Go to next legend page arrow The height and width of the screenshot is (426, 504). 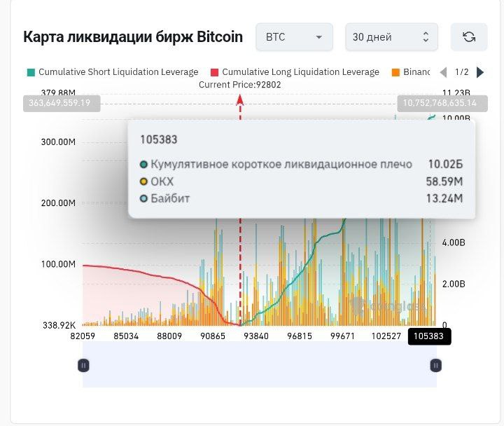click(x=480, y=72)
